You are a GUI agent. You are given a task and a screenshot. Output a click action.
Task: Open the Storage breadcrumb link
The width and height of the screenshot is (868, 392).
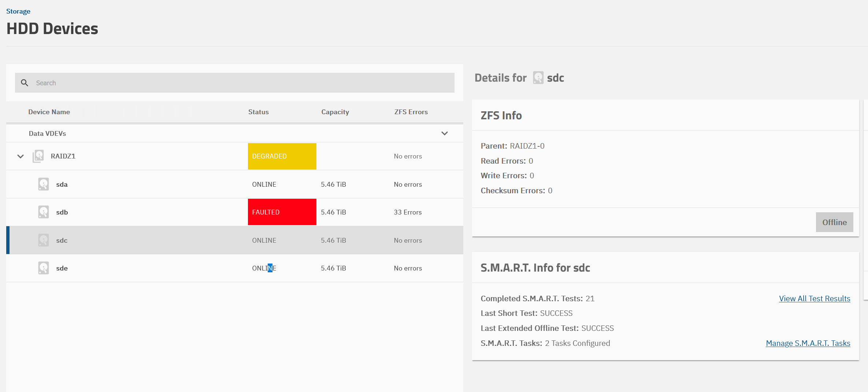(x=18, y=11)
